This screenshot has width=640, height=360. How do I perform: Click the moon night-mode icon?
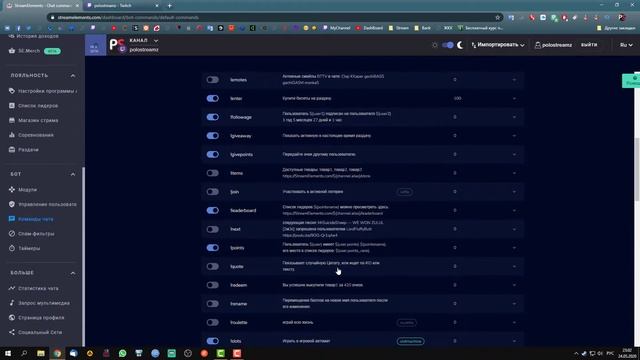[x=460, y=45]
